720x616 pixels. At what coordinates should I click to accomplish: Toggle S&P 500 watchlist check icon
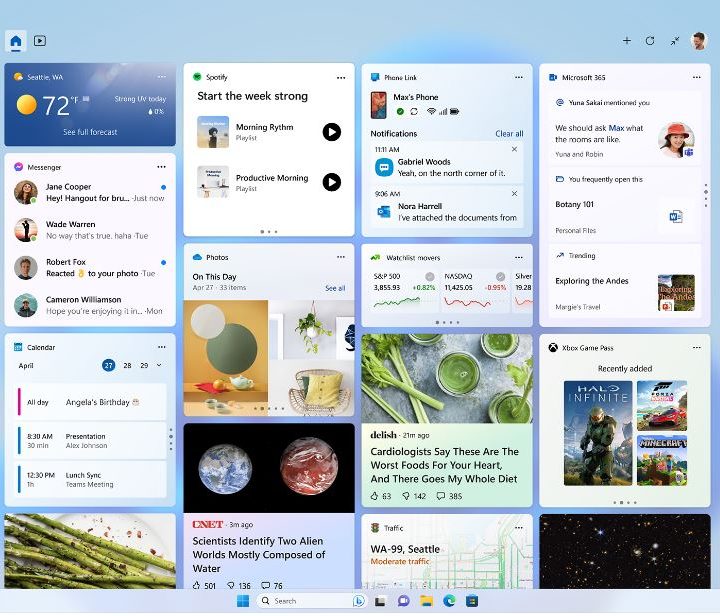point(430,276)
